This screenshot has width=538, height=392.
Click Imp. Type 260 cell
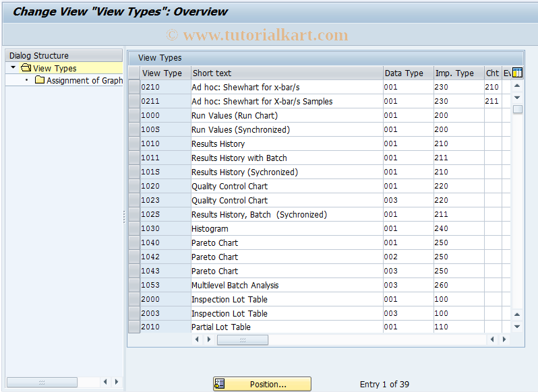click(458, 285)
